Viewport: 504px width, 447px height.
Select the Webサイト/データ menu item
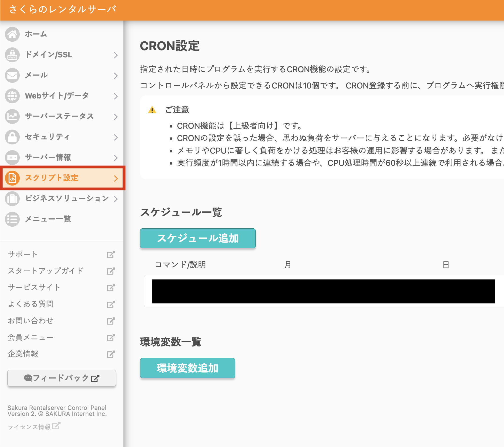click(x=57, y=96)
